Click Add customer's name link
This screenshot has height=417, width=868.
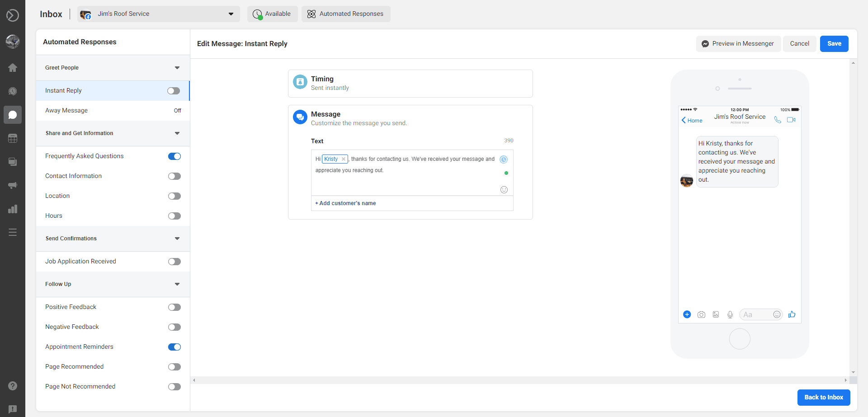[x=346, y=203]
